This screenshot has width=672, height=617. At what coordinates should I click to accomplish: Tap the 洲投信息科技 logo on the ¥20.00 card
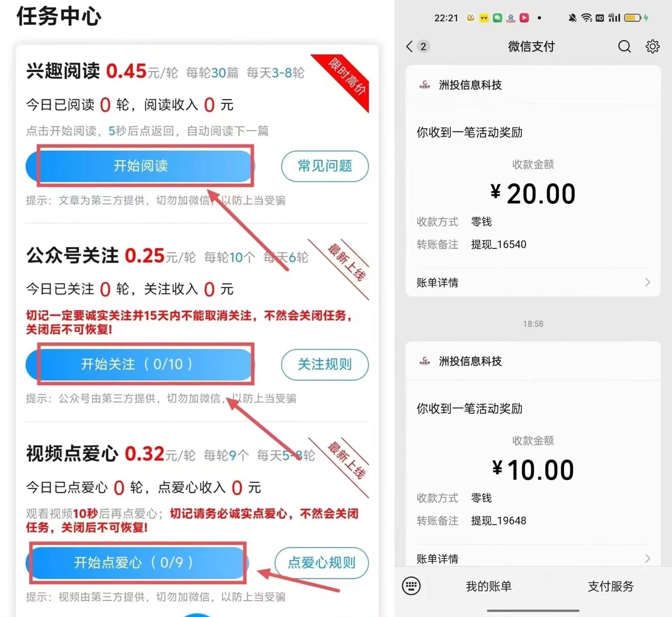point(425,85)
